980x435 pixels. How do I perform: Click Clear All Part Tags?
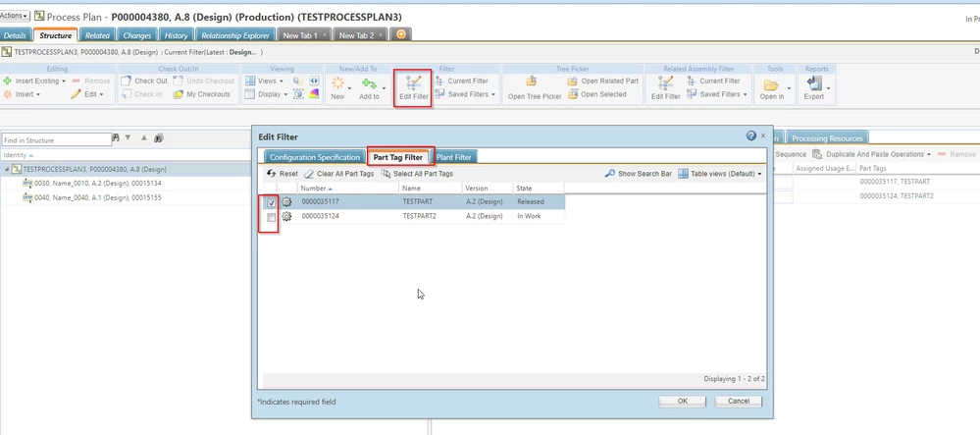pyautogui.click(x=338, y=174)
